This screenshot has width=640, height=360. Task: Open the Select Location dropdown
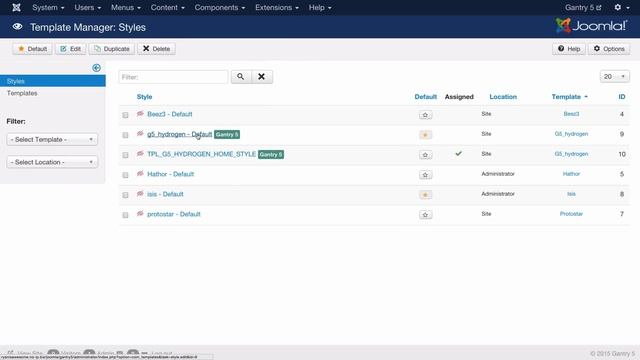52,162
